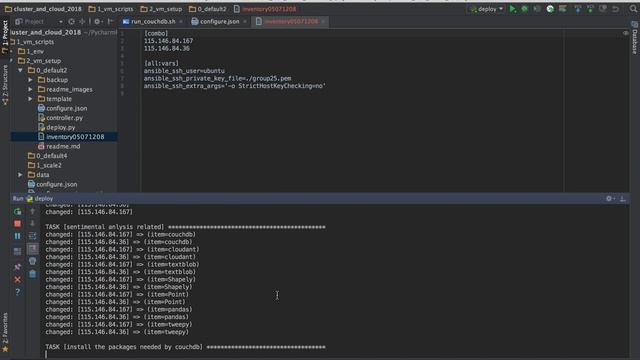Expand the template folder
Viewport: 640px width, 360px height.
coord(31,99)
